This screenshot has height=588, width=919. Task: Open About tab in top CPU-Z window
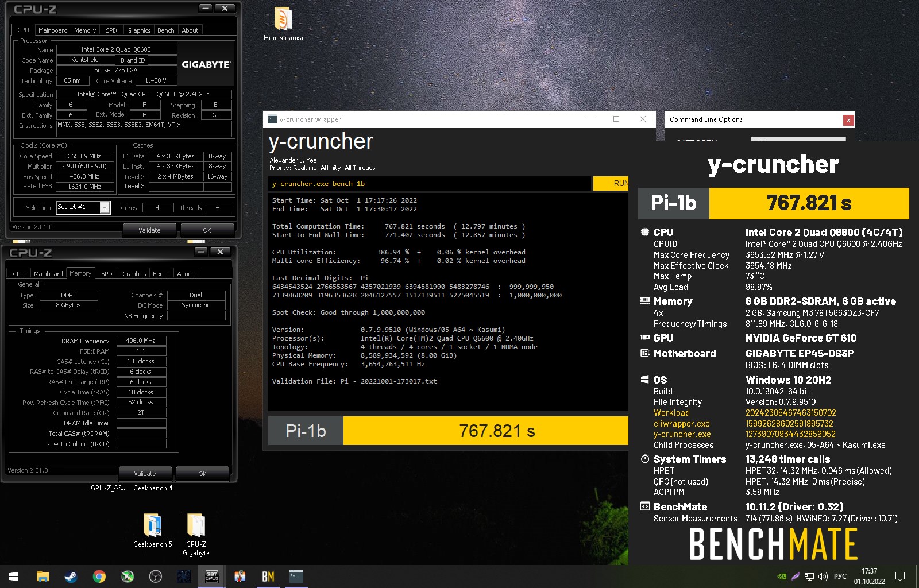pyautogui.click(x=190, y=30)
